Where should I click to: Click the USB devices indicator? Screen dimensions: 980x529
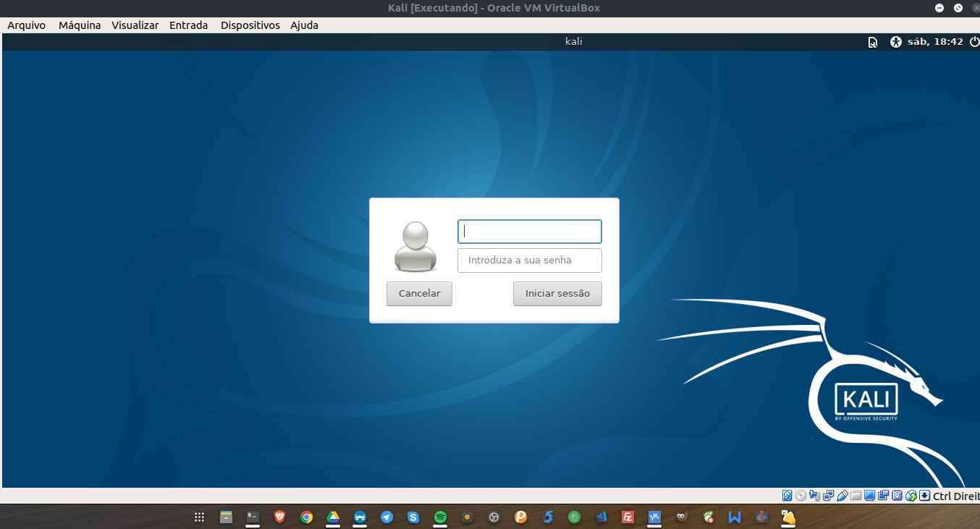[x=842, y=496]
